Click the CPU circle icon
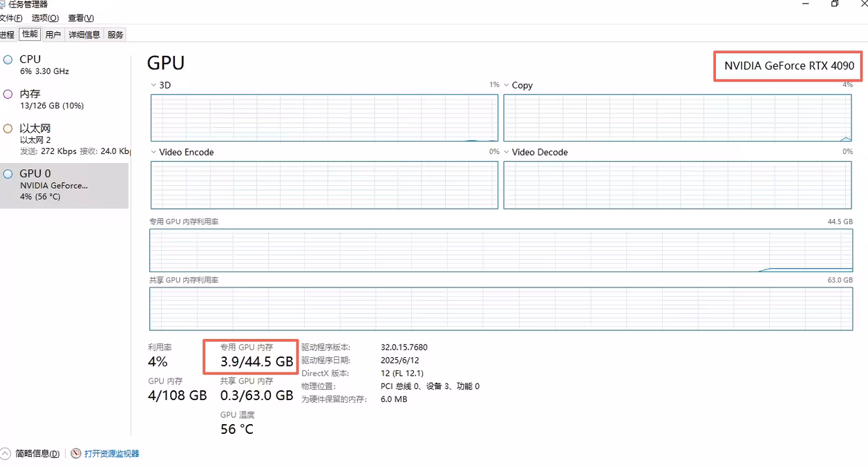The image size is (868, 467). click(x=8, y=60)
